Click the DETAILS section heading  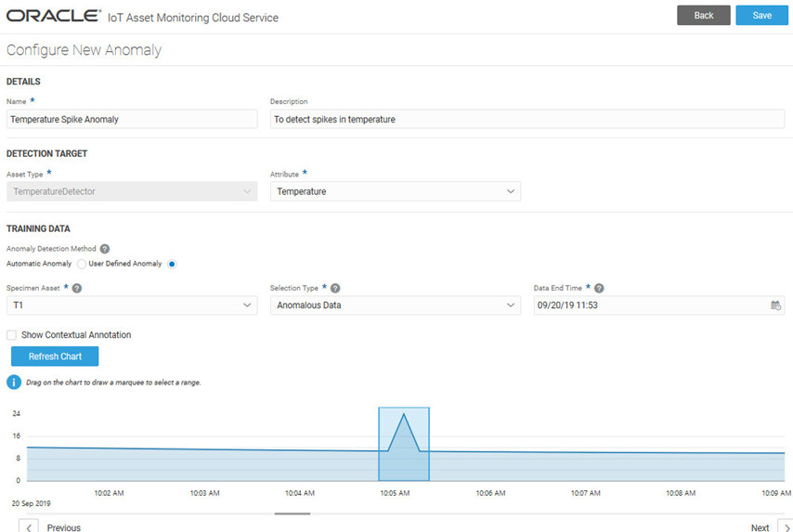coord(23,82)
